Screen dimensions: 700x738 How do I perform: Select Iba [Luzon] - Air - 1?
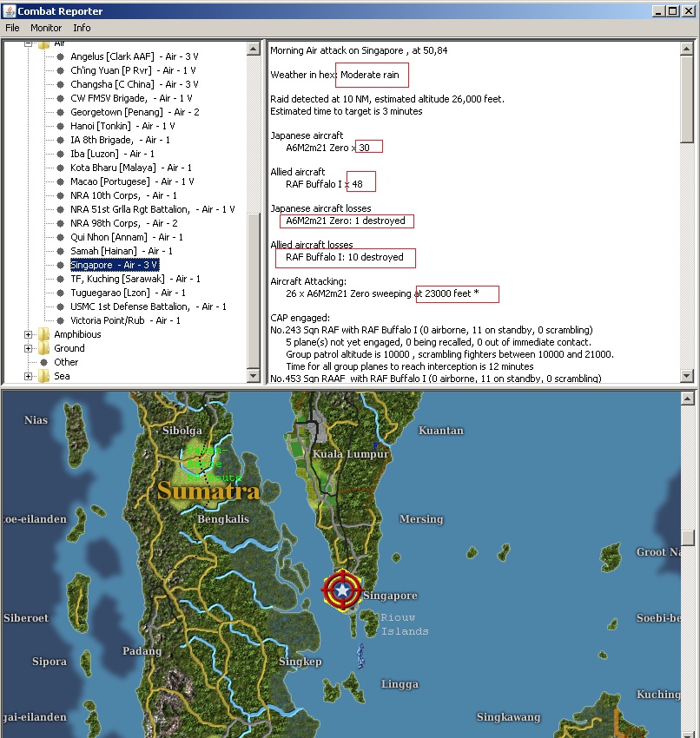pos(112,154)
